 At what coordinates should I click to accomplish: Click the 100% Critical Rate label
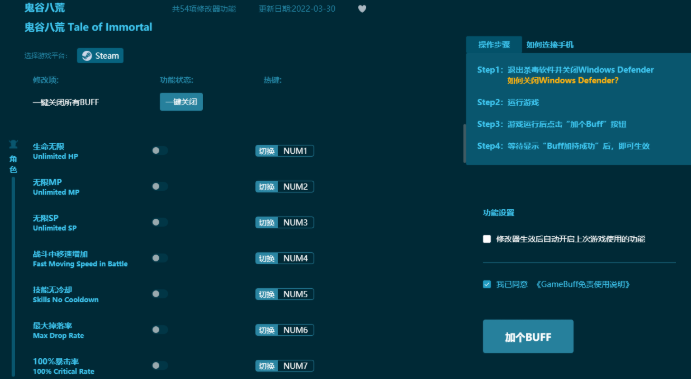tap(63, 372)
